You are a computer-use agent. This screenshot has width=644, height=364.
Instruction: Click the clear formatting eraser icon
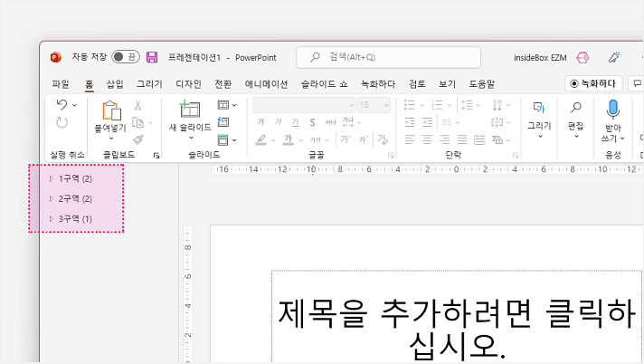(383, 139)
